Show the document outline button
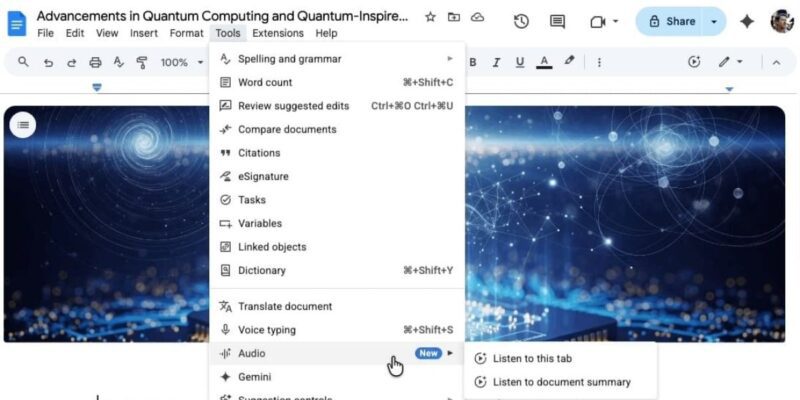 [x=23, y=125]
